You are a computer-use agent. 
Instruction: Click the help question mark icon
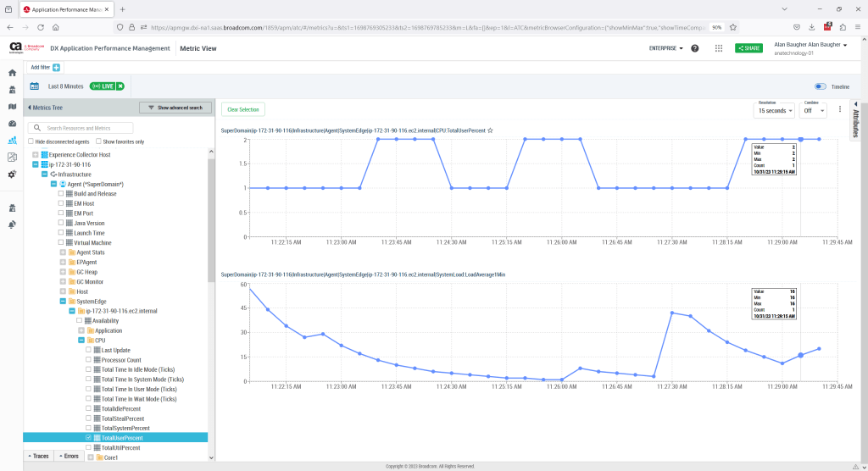[695, 48]
